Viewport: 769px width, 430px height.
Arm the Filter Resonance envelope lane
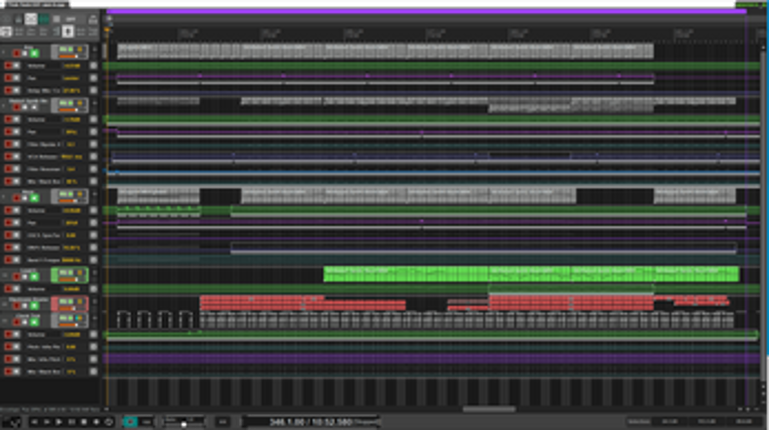tap(8, 169)
